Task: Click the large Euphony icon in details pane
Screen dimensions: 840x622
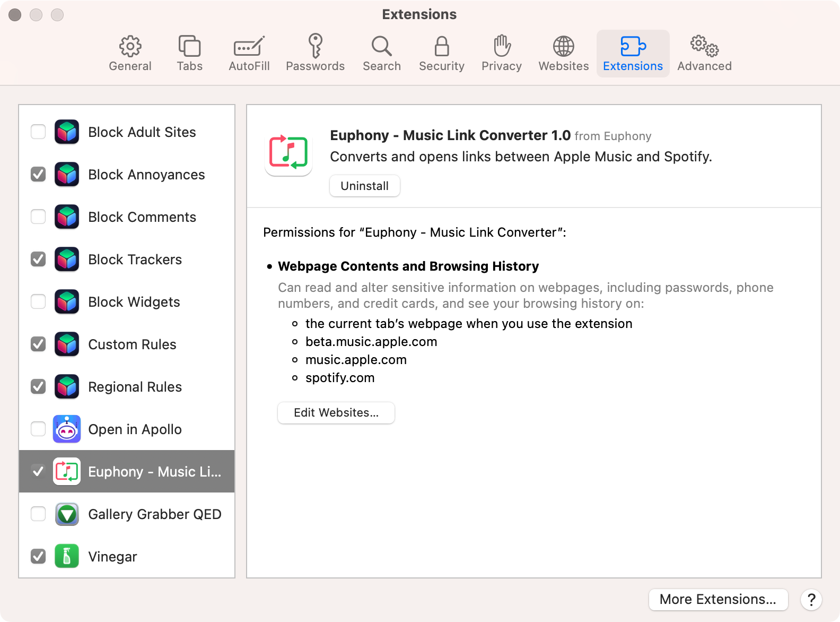Action: click(288, 152)
